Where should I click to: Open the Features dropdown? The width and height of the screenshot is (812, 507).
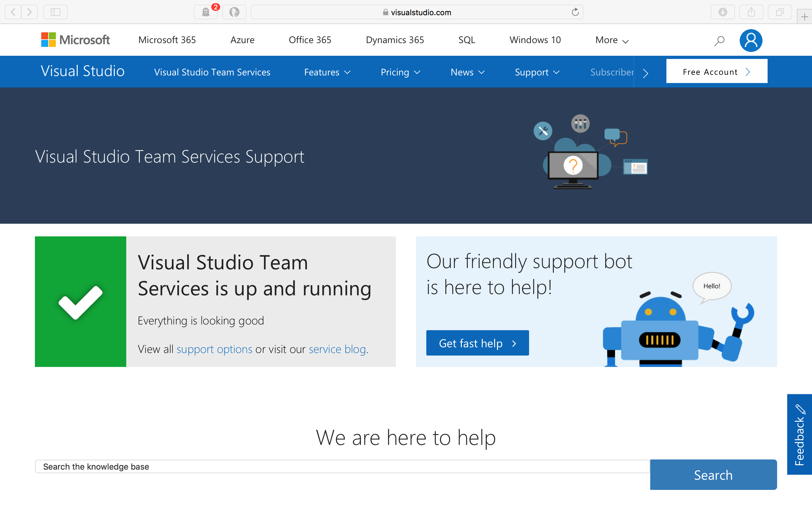327,72
